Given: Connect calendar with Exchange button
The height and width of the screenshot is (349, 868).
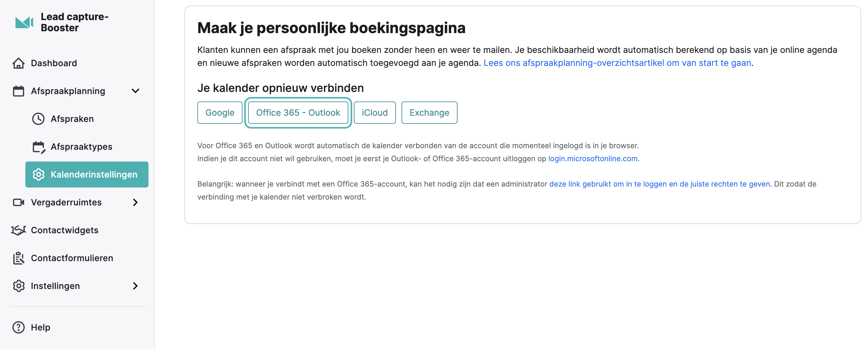Looking at the screenshot, I should coord(429,113).
